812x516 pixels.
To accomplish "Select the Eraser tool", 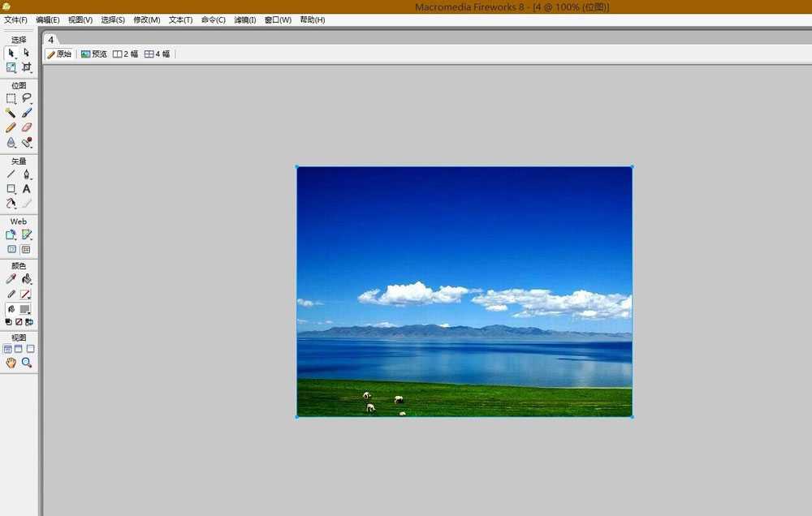I will click(27, 127).
